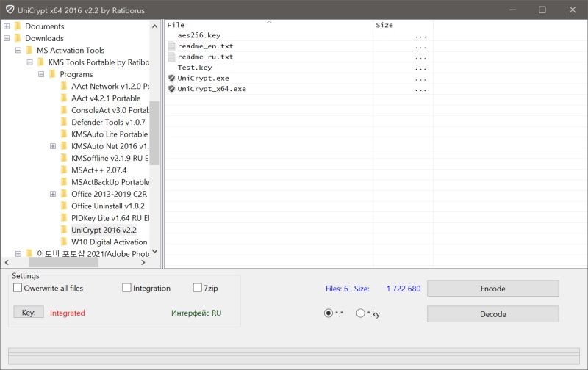
Task: Click the readme_ru.txt document icon
Action: 172,57
